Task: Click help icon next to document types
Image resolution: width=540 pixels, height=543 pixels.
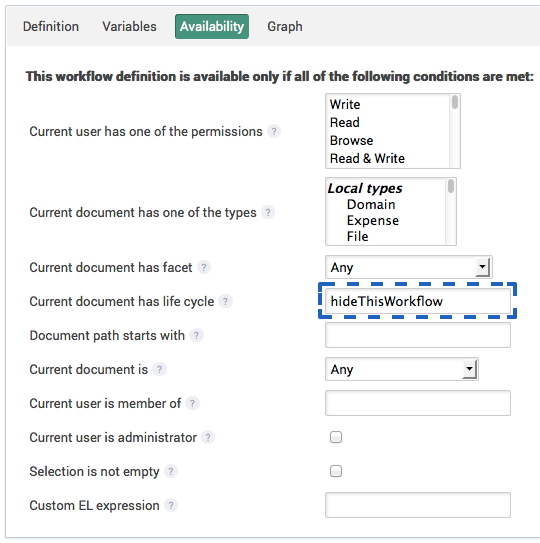Action: [x=268, y=212]
